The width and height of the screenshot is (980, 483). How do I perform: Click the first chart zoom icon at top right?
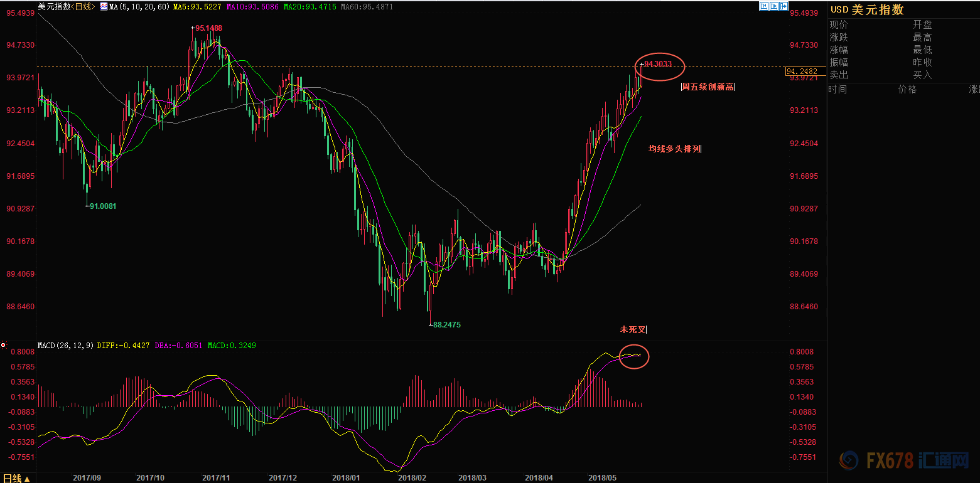click(763, 6)
